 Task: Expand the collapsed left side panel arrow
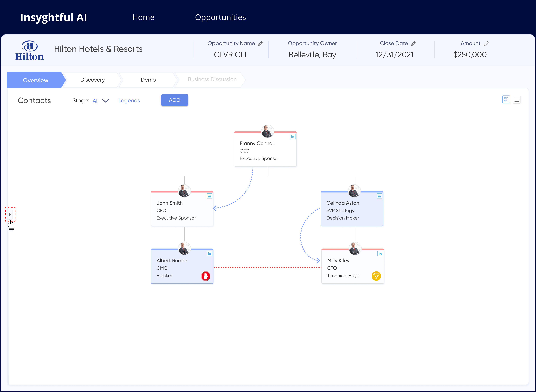[x=10, y=214]
